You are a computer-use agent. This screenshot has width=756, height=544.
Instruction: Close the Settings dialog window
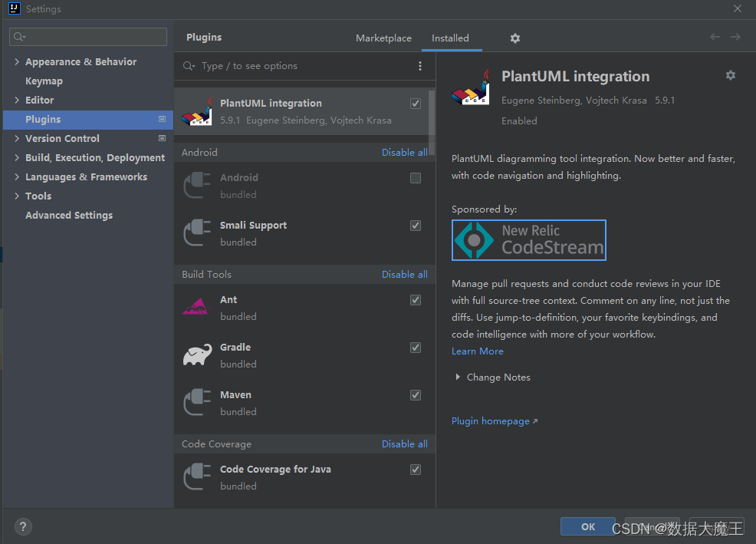[737, 8]
